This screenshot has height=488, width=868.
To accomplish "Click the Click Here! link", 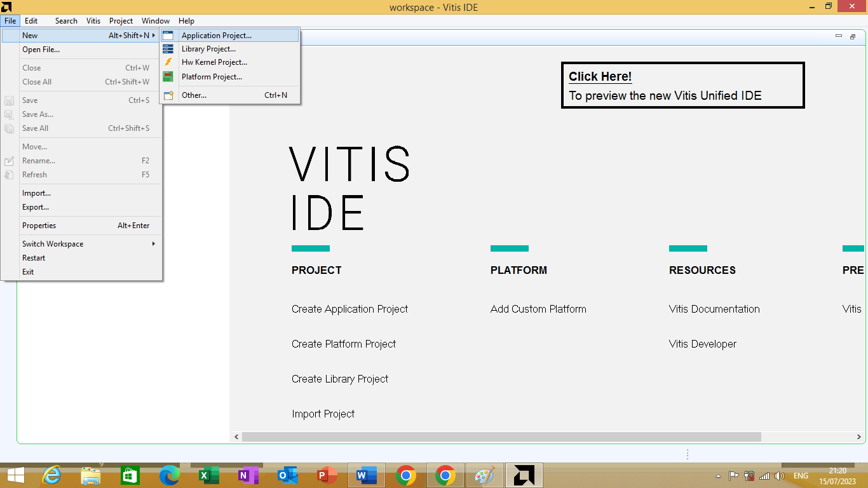I will click(x=600, y=76).
